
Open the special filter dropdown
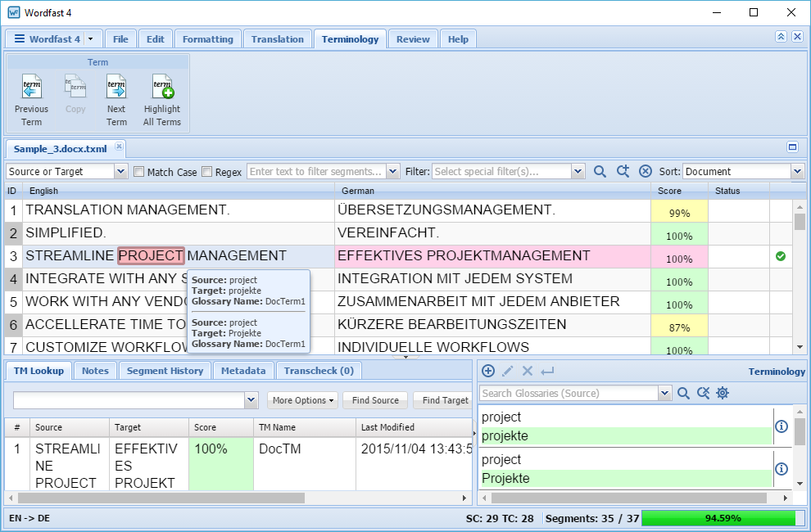[x=578, y=172]
